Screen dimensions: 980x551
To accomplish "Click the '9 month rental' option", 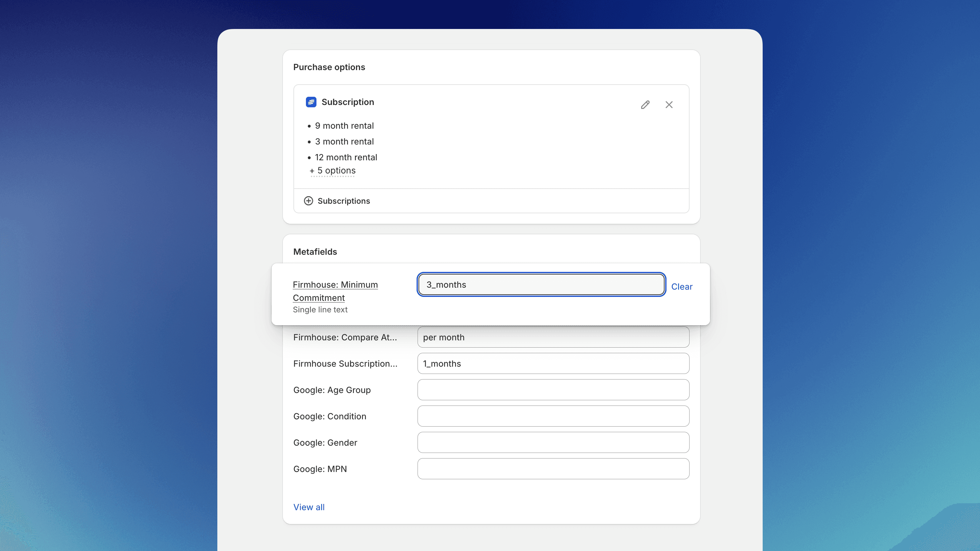I will (344, 126).
